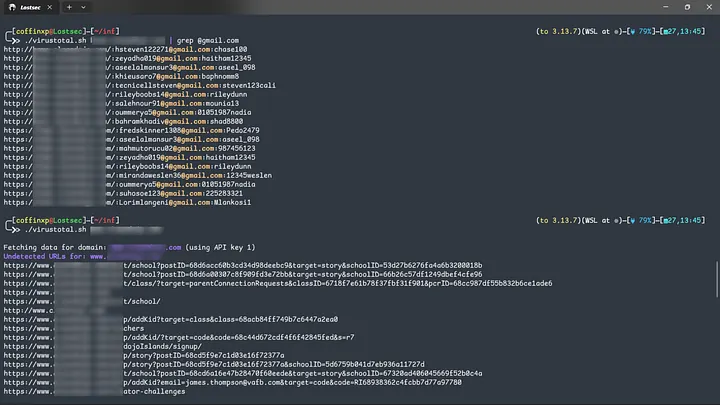
Task: Click the output line containing 'mahmutorucu02'
Action: pyautogui.click(x=129, y=148)
